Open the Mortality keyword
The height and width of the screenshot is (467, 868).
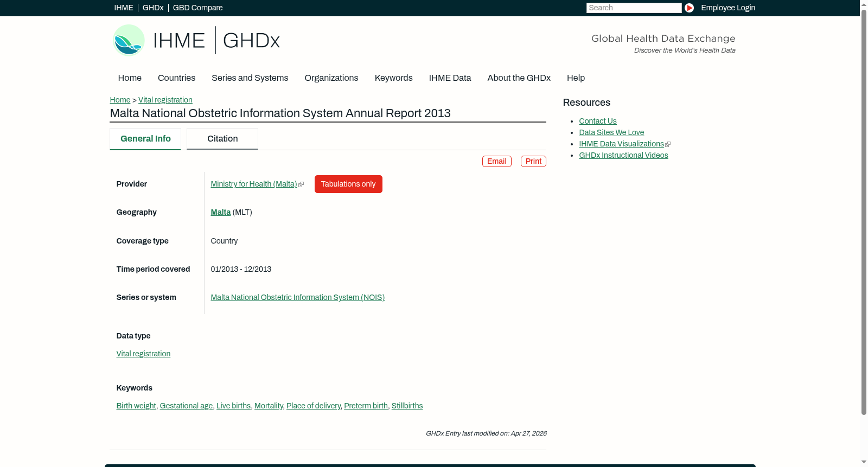(269, 406)
